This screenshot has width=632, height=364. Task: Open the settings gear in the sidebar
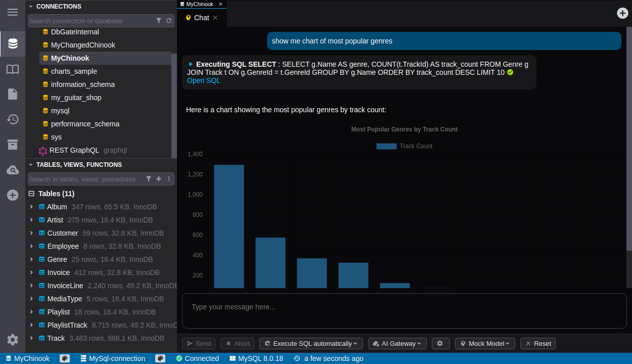pyautogui.click(x=13, y=340)
